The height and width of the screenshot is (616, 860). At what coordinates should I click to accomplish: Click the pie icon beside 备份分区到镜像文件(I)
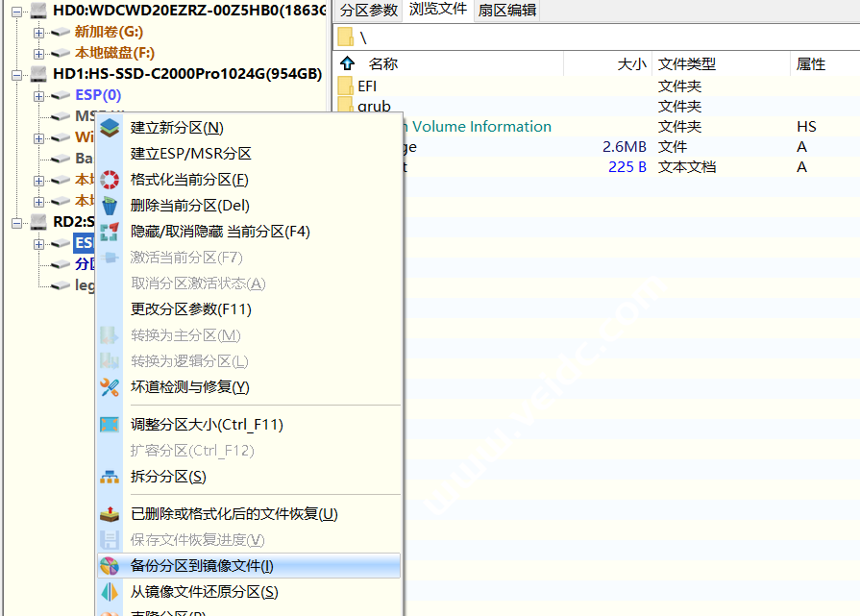coord(111,566)
